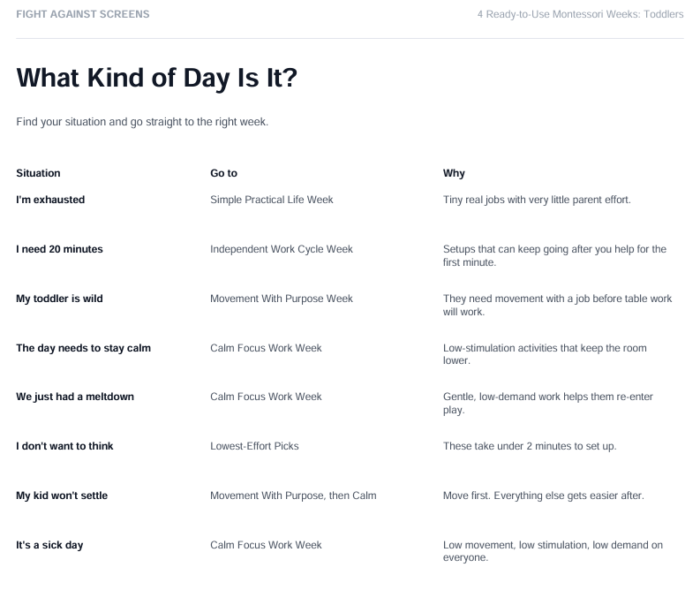Click the 4 Ready-to-Use Montessori Weeks header

tap(580, 14)
